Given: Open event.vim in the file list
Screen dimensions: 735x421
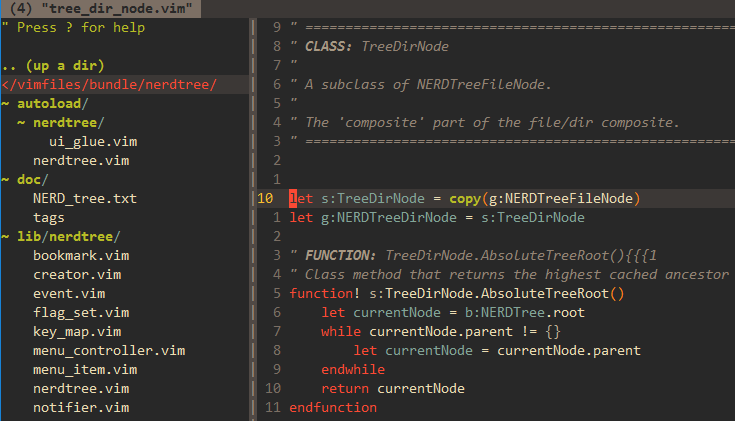Looking at the screenshot, I should click(69, 293).
